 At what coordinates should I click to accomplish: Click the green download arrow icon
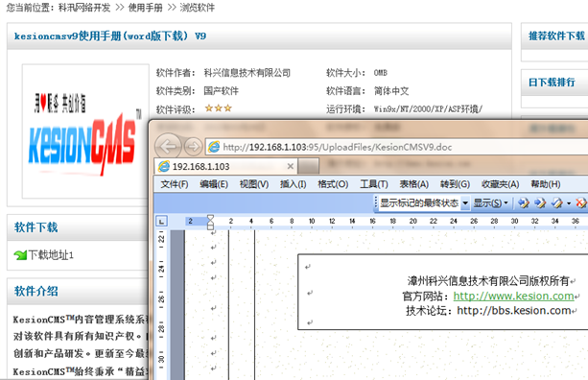(x=20, y=255)
